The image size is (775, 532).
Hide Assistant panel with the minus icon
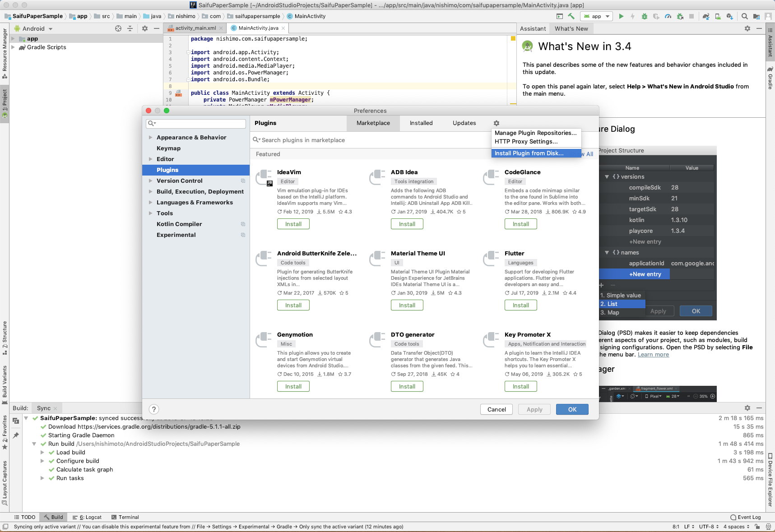pyautogui.click(x=759, y=28)
